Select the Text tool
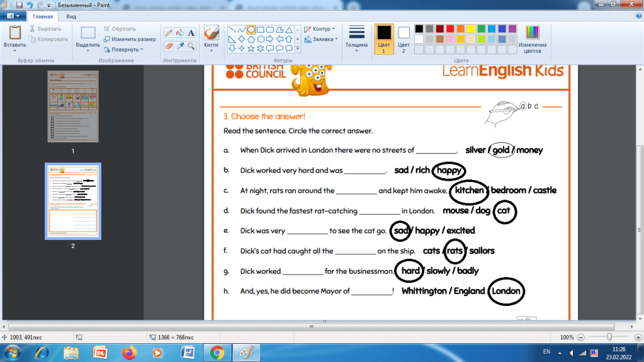644x362 pixels. click(x=191, y=33)
